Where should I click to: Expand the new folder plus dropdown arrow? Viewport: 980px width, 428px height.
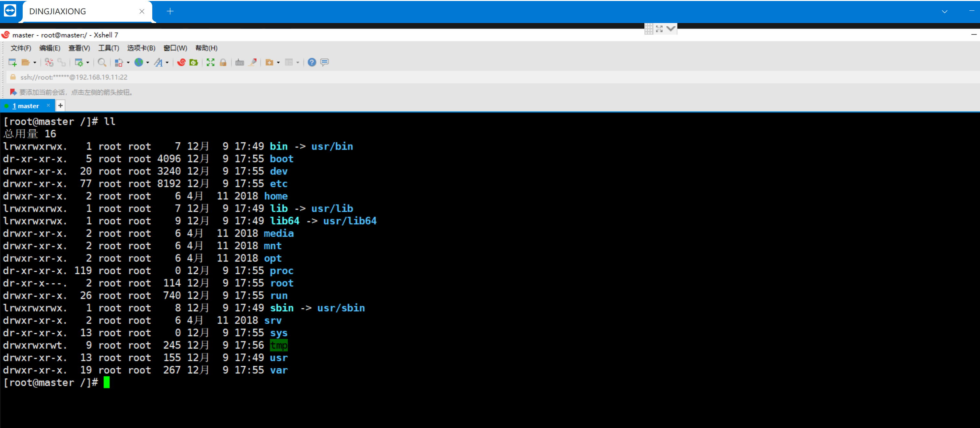(279, 63)
